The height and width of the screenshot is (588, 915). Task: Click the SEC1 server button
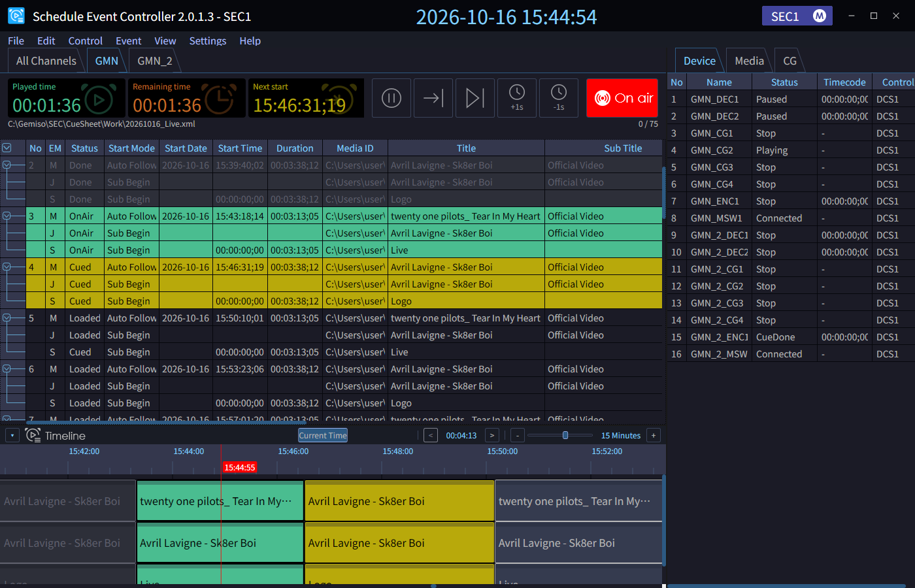(797, 16)
